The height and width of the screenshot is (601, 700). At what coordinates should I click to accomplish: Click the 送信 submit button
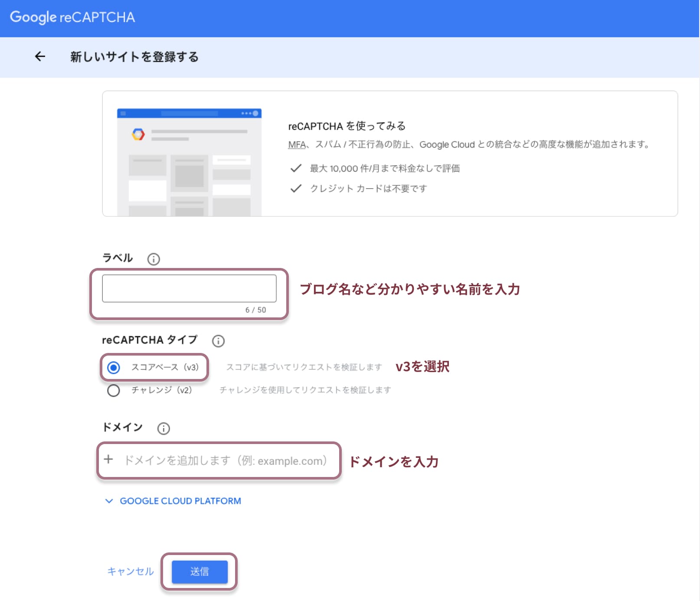(x=200, y=572)
